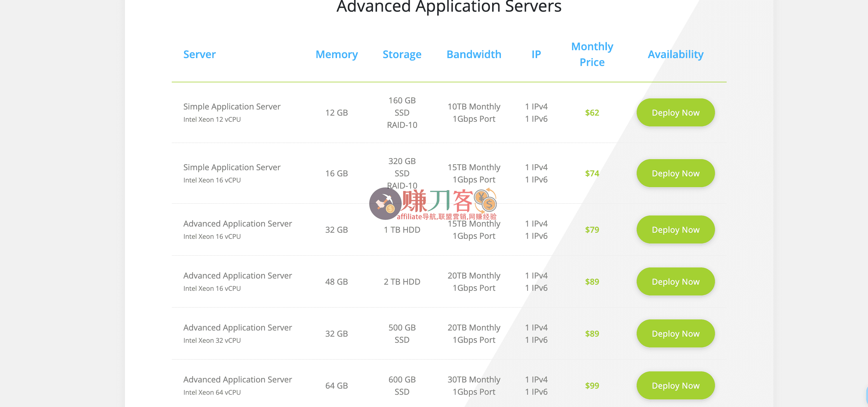Image resolution: width=868 pixels, height=407 pixels.
Task: Click Deploy Now for the $79 Advanced Application Server
Action: [x=675, y=229]
